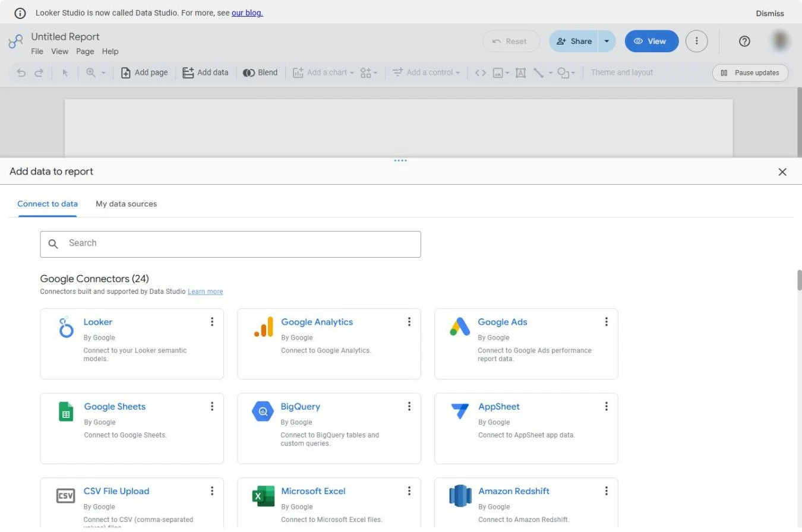Open the more options menu beside View
The image size is (802, 532).
coord(697,41)
